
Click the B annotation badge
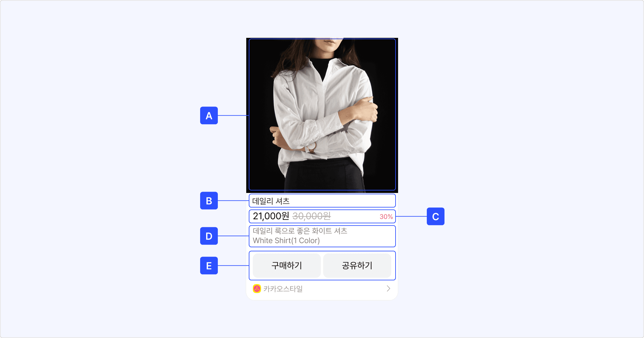tap(209, 201)
